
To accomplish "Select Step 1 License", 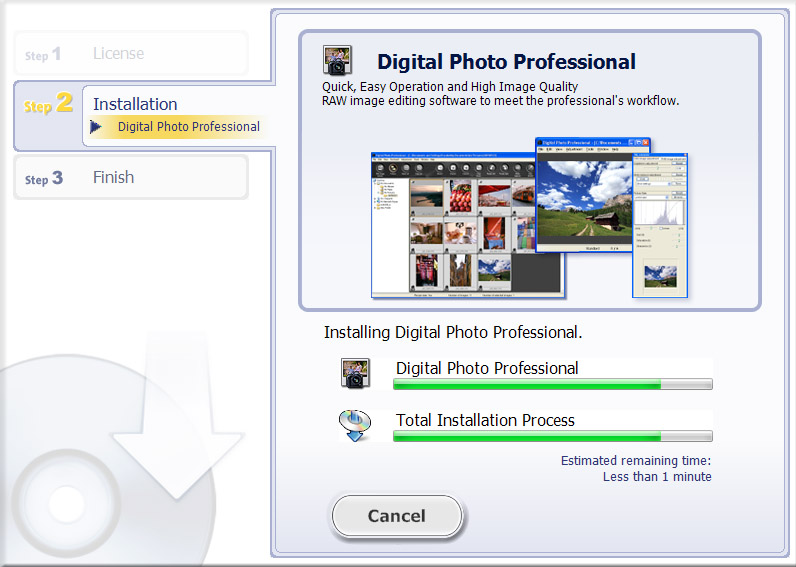I will click(x=130, y=54).
